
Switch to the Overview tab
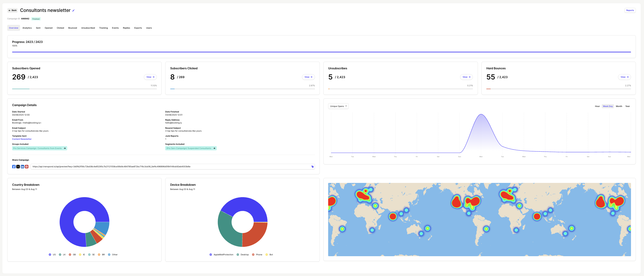coord(13,28)
